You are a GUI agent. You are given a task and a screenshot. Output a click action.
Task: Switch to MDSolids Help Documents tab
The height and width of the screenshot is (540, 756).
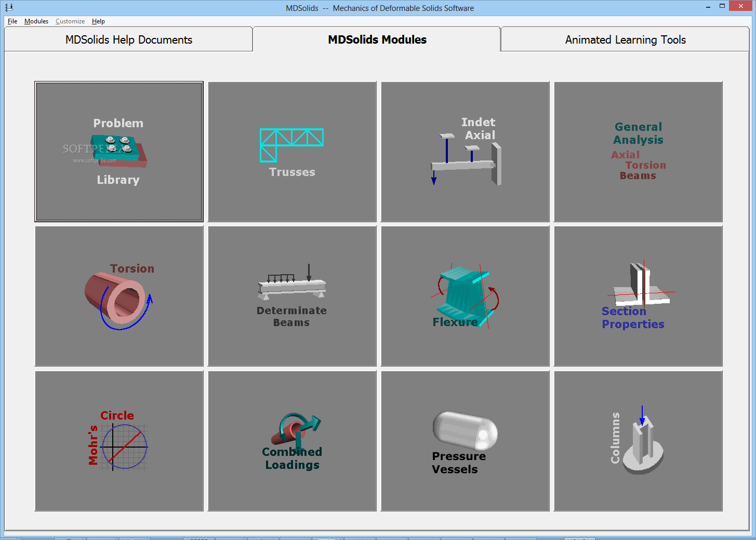pyautogui.click(x=129, y=39)
